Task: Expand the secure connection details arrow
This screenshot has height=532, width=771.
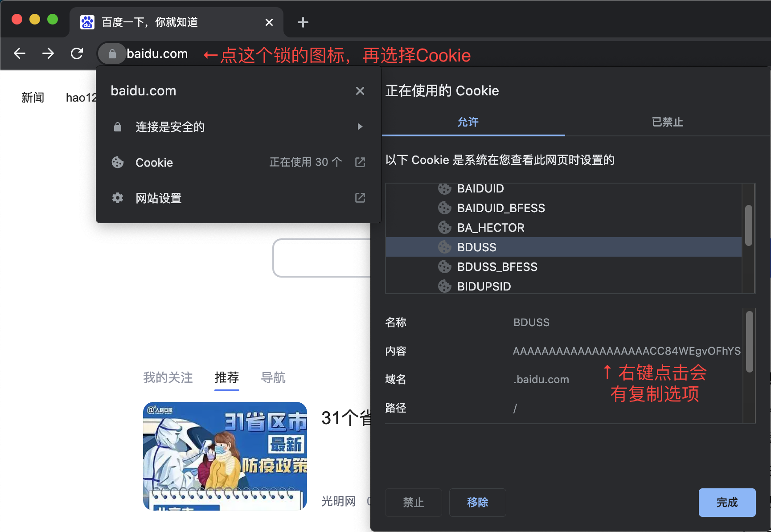Action: [360, 127]
